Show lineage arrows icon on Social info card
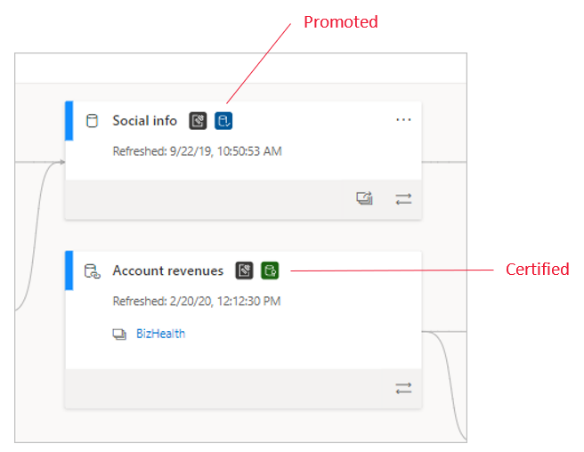The width and height of the screenshot is (584, 452). coord(403,199)
